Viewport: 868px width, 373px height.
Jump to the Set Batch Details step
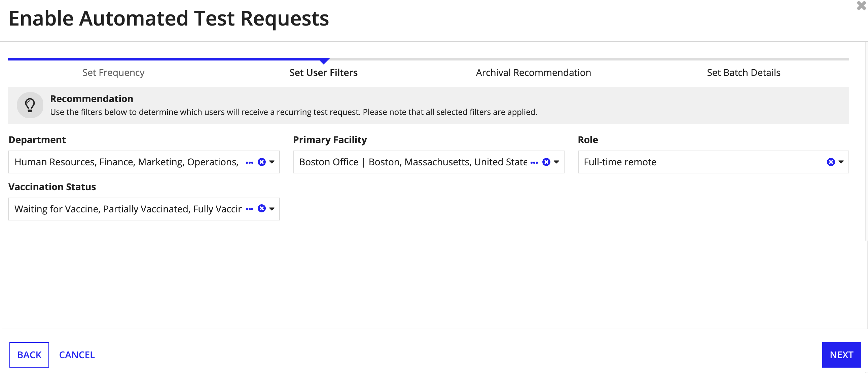tap(744, 73)
